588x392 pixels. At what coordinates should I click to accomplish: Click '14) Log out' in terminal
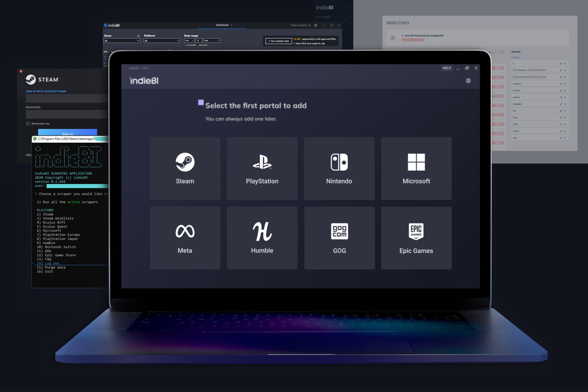coord(48,263)
